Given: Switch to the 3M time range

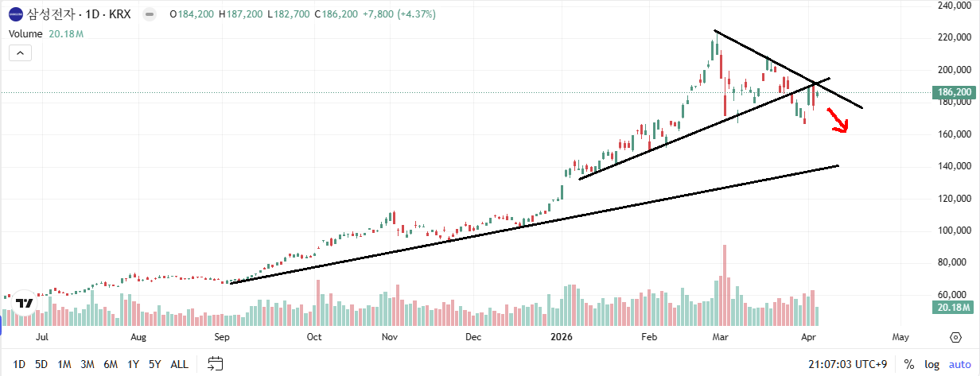Looking at the screenshot, I should click(x=87, y=364).
